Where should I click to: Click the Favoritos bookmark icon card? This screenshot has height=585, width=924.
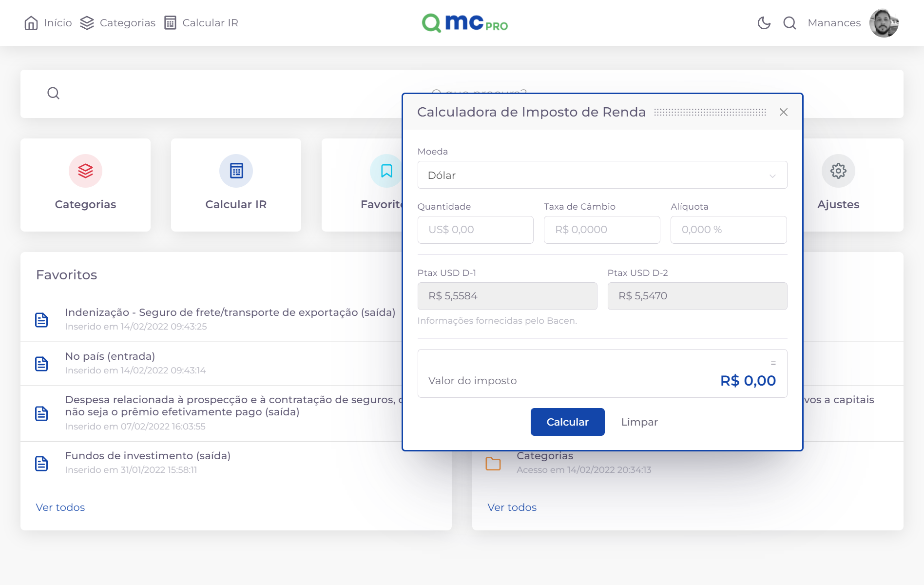pyautogui.click(x=386, y=171)
